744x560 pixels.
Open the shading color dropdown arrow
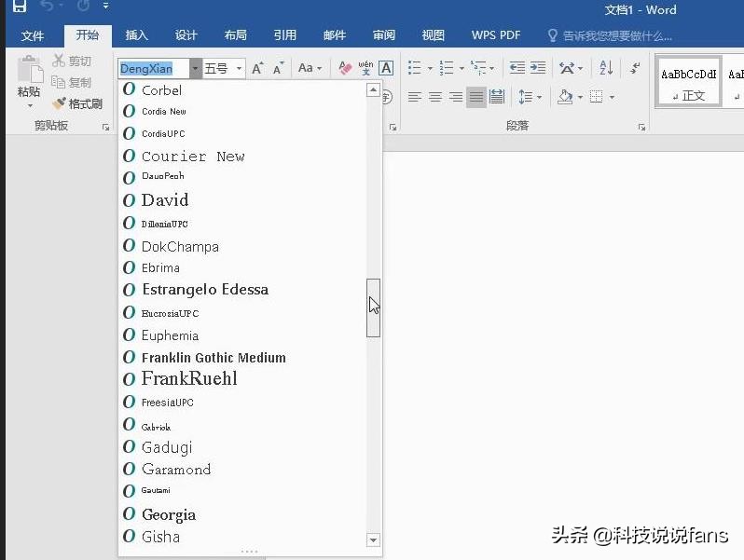(x=580, y=97)
